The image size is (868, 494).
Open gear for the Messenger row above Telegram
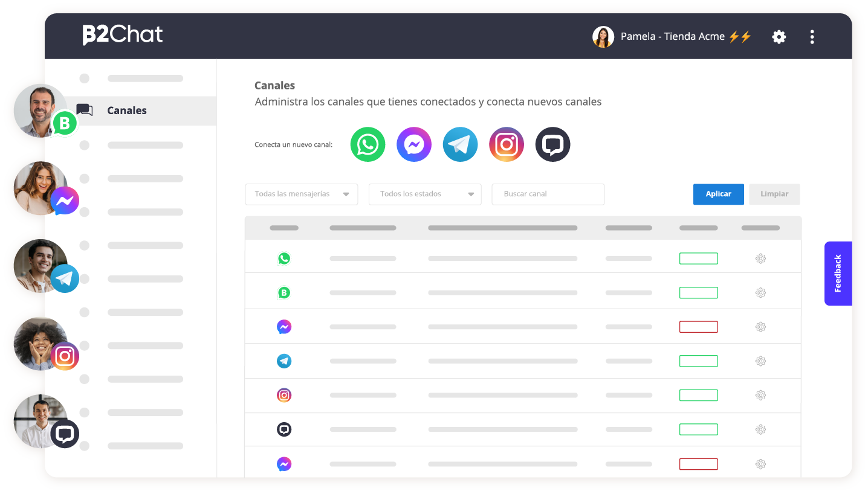pos(760,327)
